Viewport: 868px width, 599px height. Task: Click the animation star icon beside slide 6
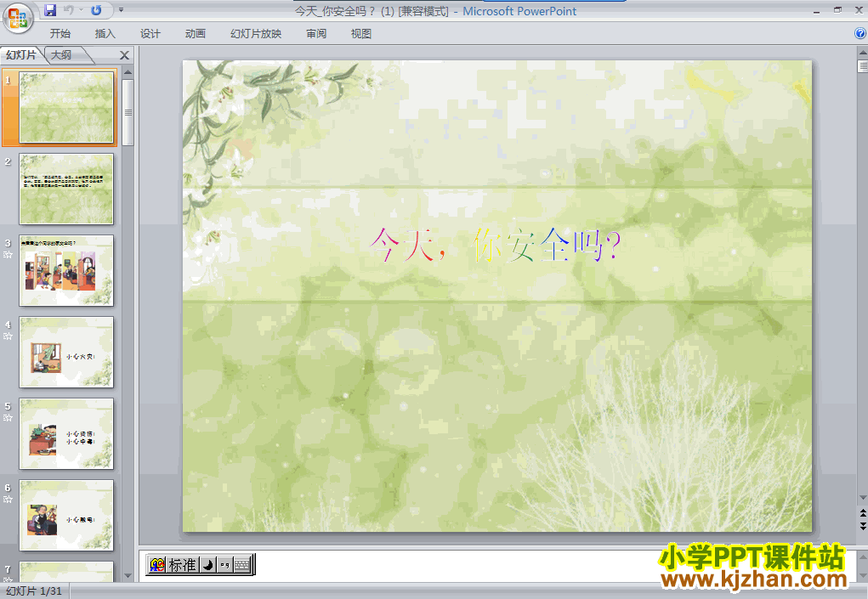click(x=8, y=500)
